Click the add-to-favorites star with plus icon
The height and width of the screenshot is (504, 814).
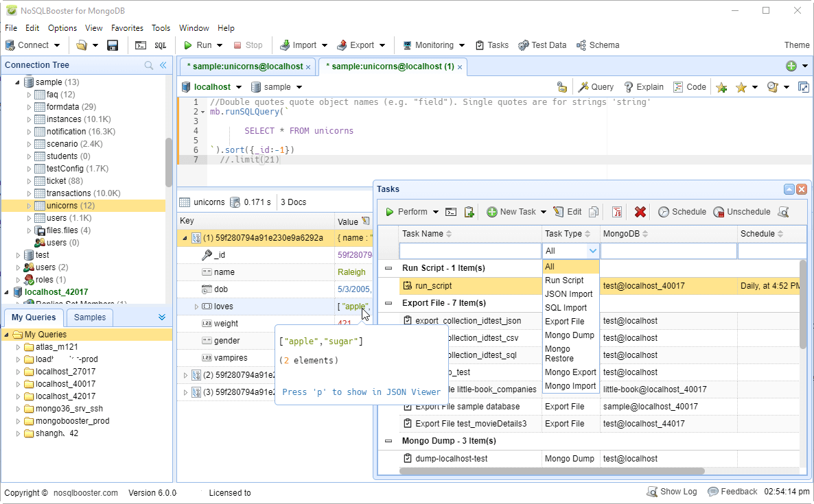[721, 87]
